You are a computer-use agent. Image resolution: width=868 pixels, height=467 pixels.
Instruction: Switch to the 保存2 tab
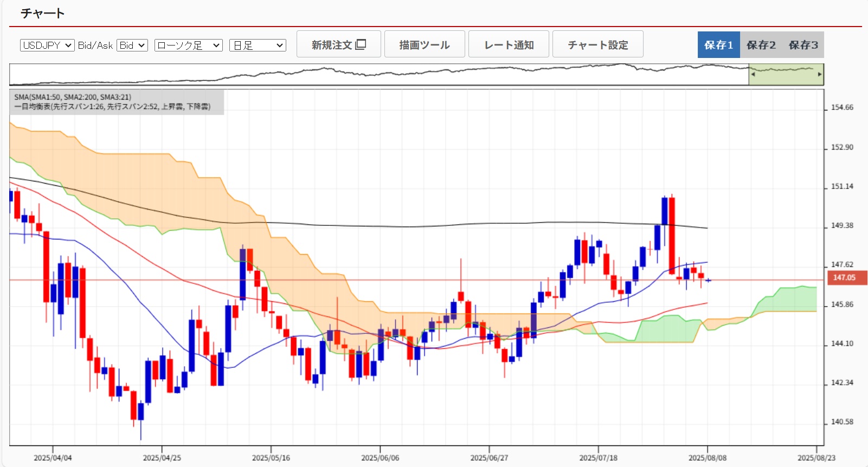point(761,45)
